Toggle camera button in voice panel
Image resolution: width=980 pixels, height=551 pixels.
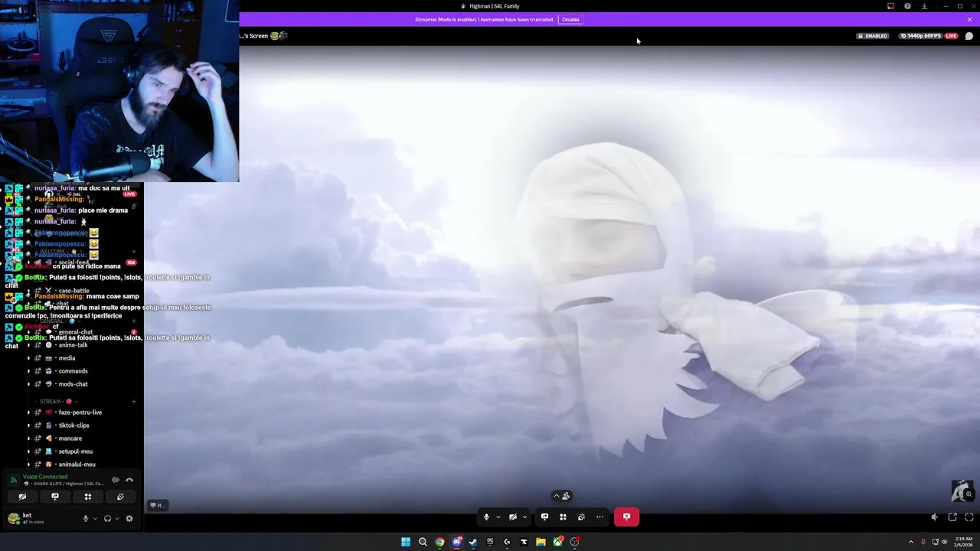pyautogui.click(x=22, y=497)
